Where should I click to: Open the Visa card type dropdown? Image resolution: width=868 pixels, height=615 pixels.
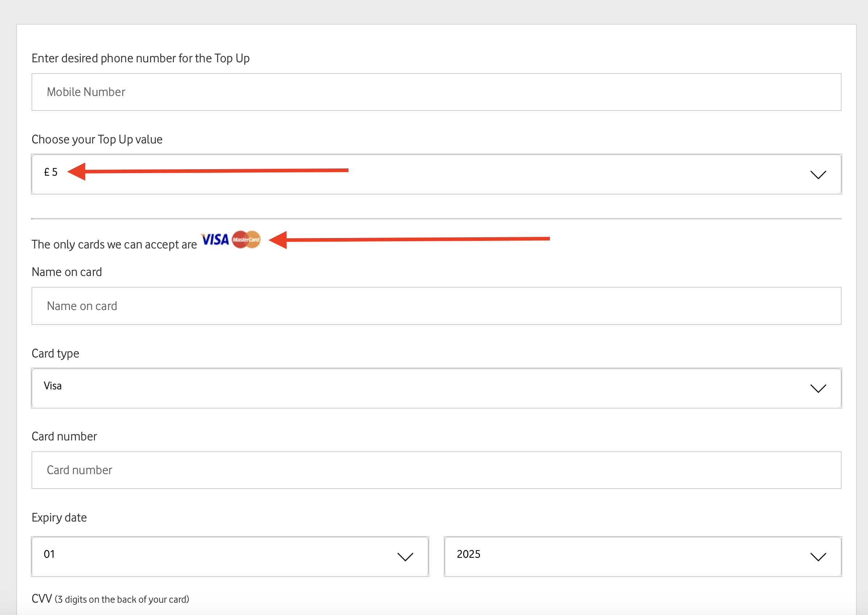(x=435, y=388)
